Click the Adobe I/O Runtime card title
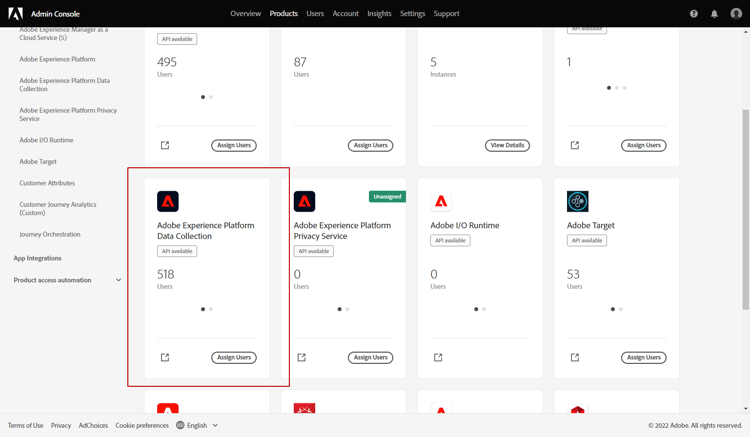 (465, 225)
